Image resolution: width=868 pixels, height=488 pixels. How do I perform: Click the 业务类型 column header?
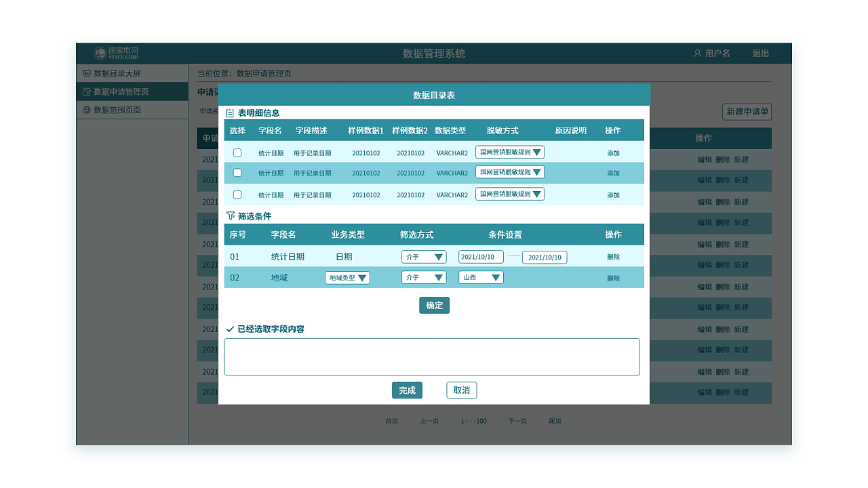pyautogui.click(x=348, y=235)
